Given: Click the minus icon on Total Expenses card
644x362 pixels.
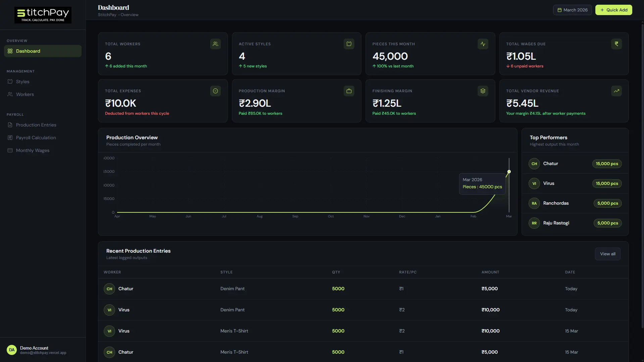Looking at the screenshot, I should coord(215,91).
